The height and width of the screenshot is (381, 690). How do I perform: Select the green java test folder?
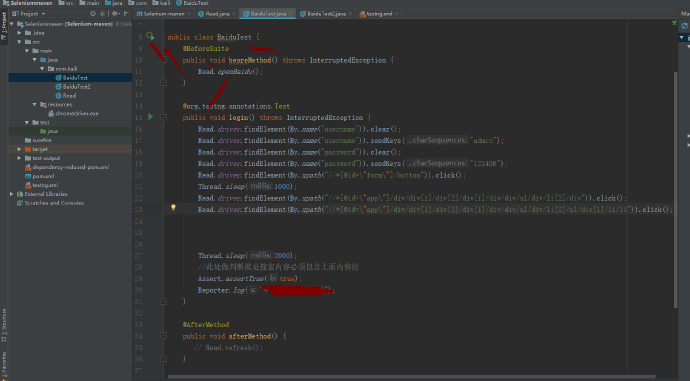49,131
